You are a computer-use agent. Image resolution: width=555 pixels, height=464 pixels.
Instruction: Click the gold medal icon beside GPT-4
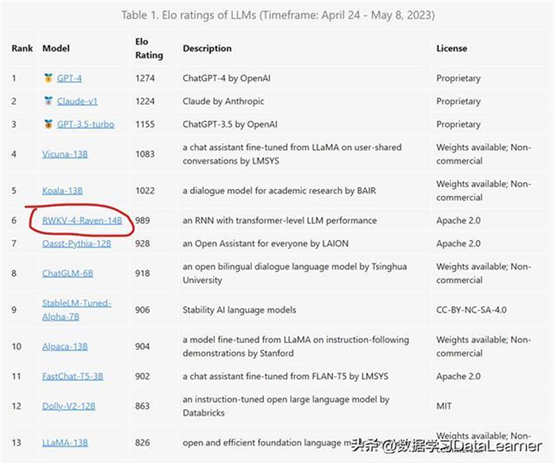pyautogui.click(x=48, y=78)
